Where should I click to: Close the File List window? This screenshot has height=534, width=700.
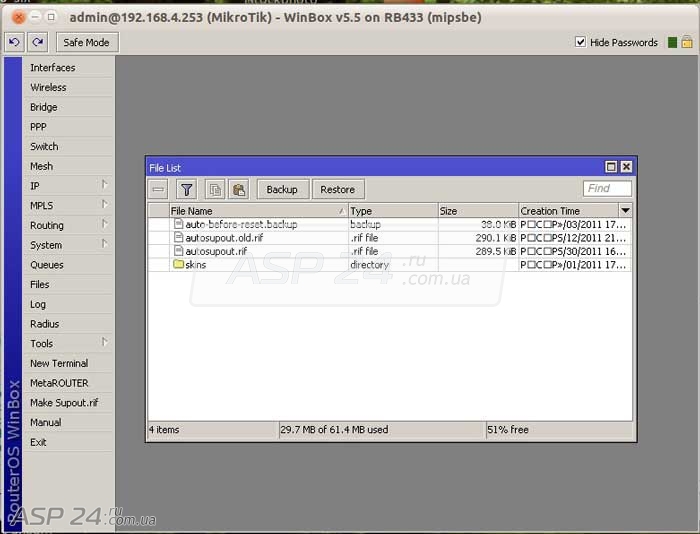click(626, 167)
